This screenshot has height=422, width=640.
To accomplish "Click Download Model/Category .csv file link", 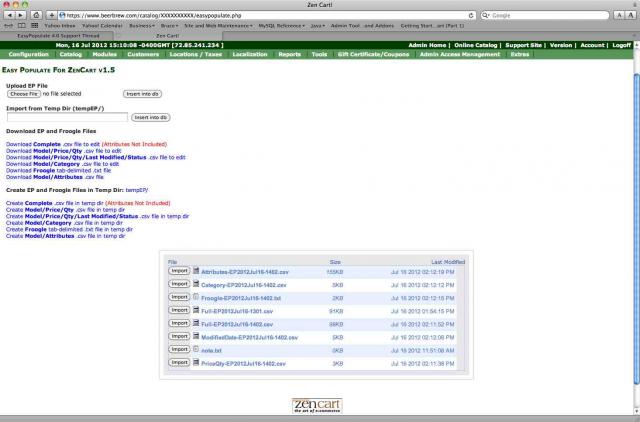I will point(62,164).
